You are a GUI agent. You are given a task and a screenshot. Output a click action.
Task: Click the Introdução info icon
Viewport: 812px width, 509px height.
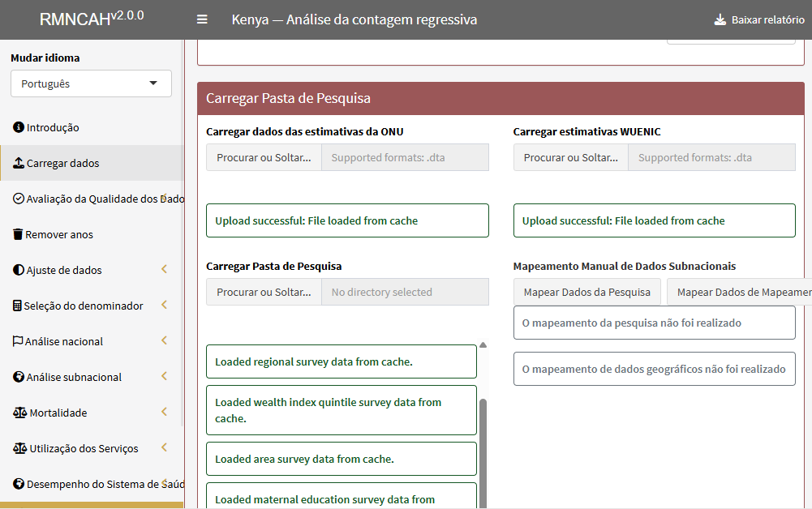18,127
